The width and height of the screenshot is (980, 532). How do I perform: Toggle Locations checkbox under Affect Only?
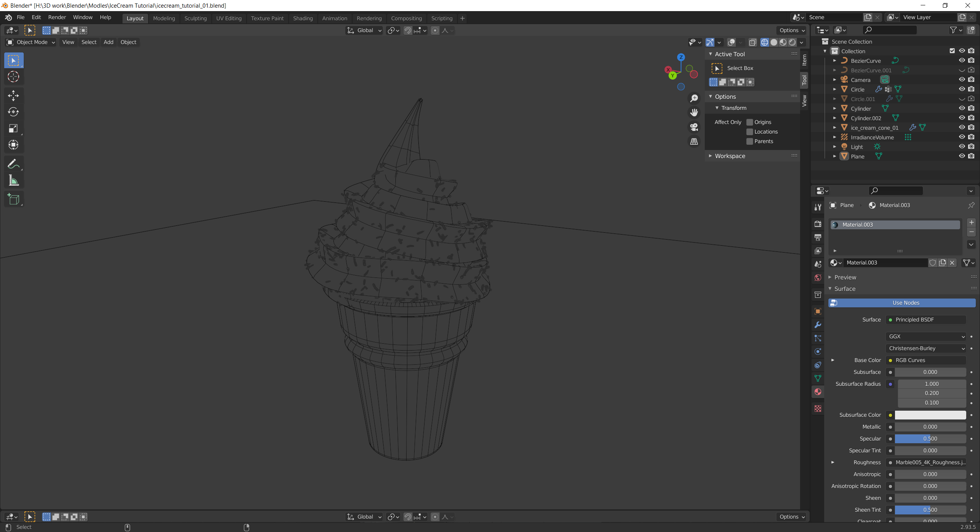pyautogui.click(x=750, y=132)
